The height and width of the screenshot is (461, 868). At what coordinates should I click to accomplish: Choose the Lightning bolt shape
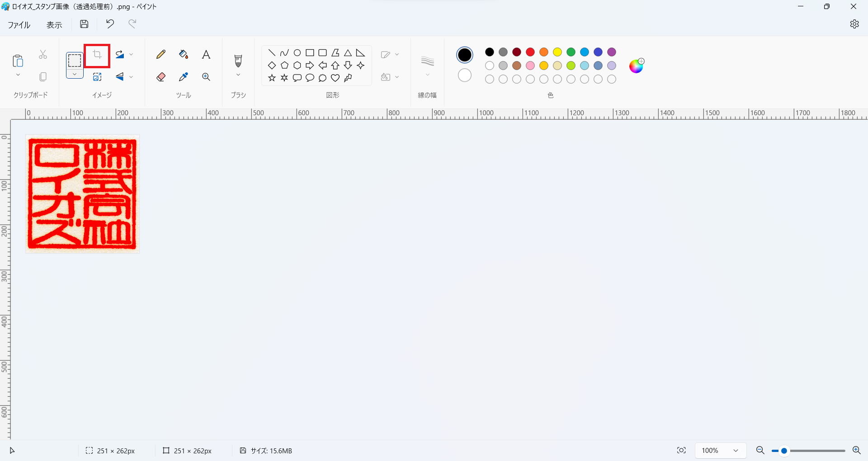tap(348, 78)
